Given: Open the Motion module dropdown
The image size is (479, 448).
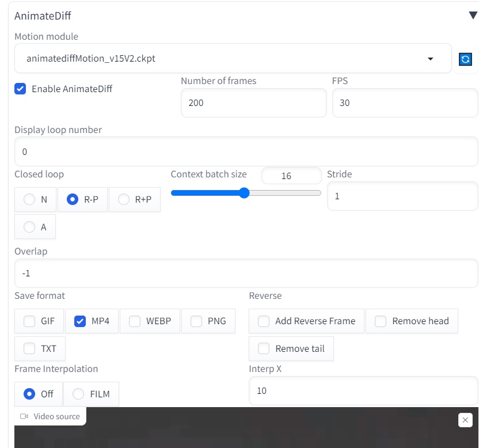Looking at the screenshot, I should coord(233,58).
